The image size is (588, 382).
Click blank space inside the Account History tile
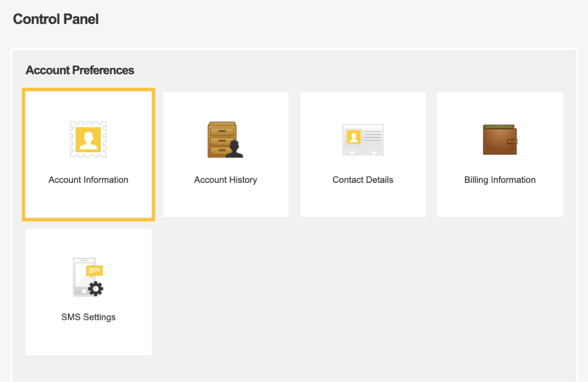pyautogui.click(x=225, y=200)
